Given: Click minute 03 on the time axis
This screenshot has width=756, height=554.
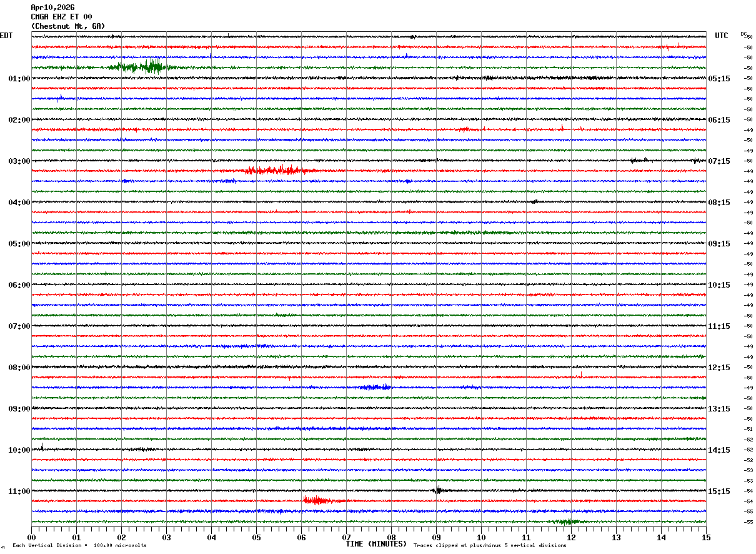Looking at the screenshot, I should (166, 537).
